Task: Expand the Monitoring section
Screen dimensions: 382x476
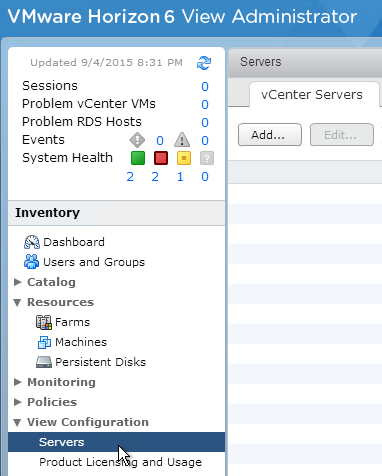Action: [18, 382]
